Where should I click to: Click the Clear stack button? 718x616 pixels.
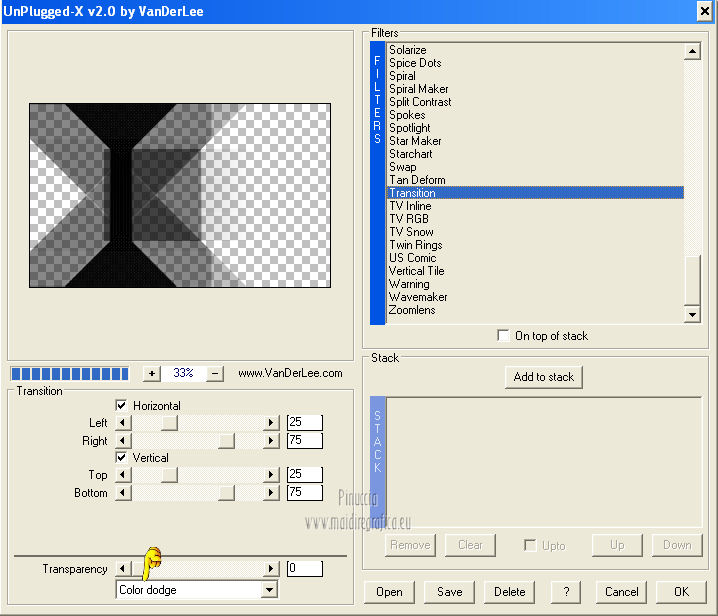(470, 545)
